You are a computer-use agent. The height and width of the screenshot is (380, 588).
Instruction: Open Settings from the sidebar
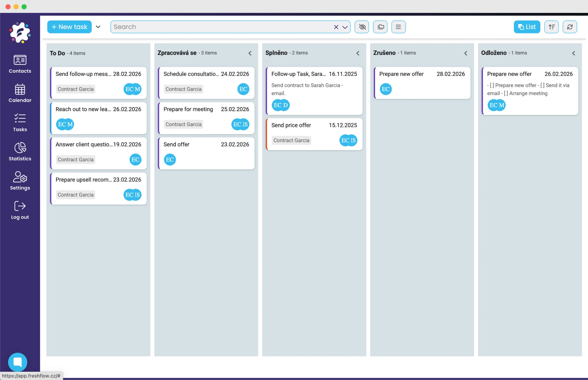point(20,180)
